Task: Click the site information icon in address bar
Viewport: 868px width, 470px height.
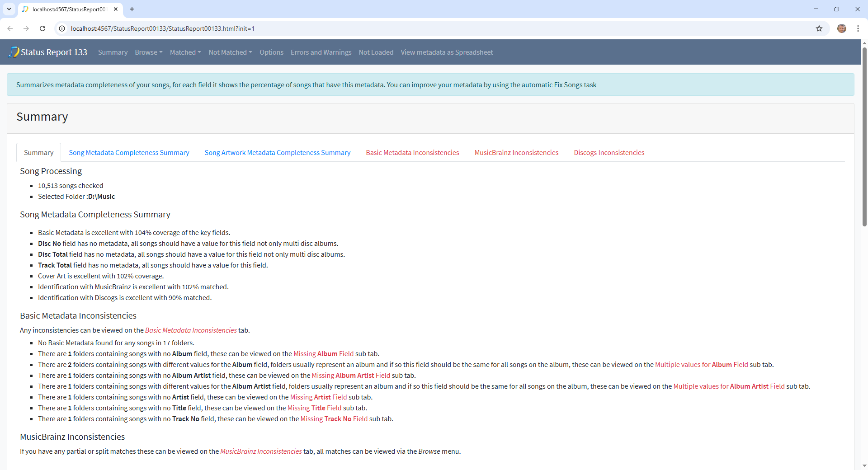Action: point(62,28)
